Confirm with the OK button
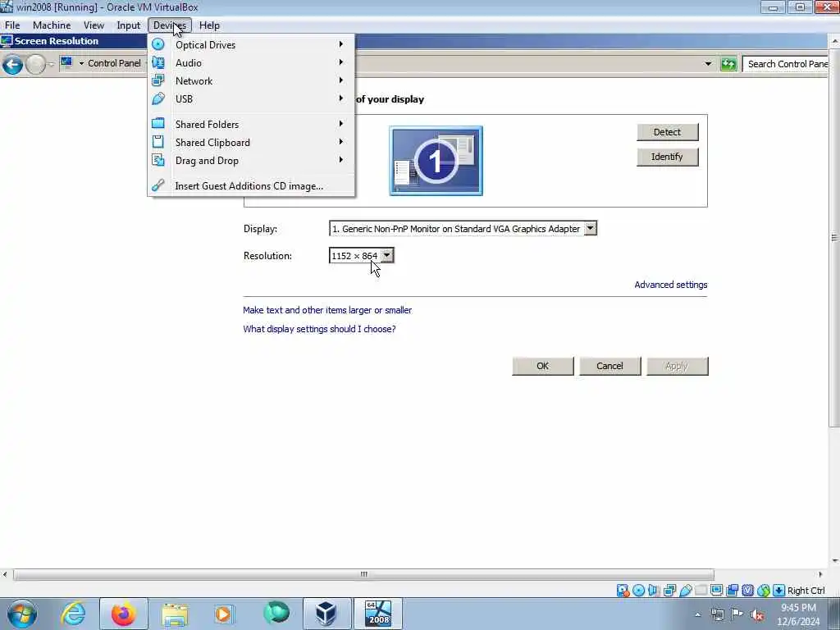Image resolution: width=840 pixels, height=630 pixels. 543,366
